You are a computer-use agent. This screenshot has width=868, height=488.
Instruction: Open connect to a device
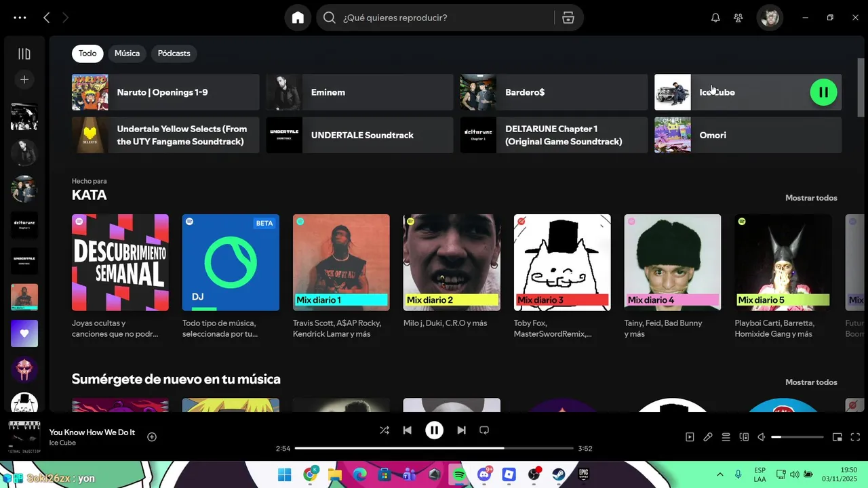pos(744,437)
